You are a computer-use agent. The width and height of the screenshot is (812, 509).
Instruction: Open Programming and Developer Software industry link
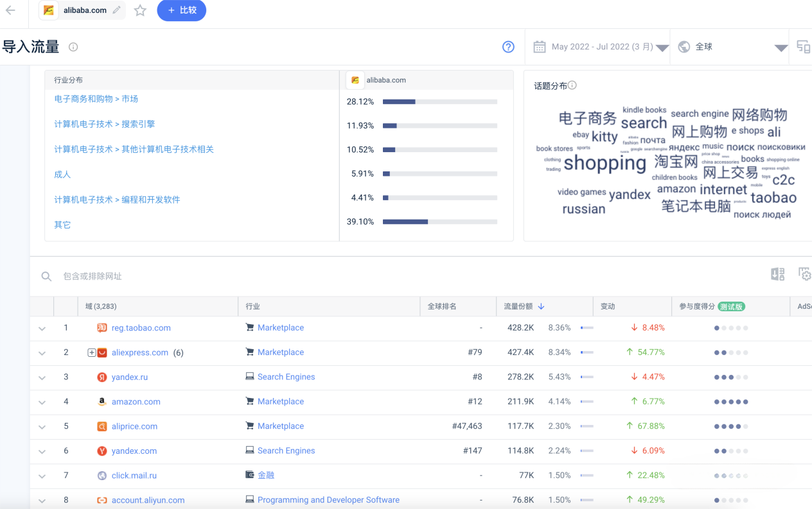(x=328, y=500)
